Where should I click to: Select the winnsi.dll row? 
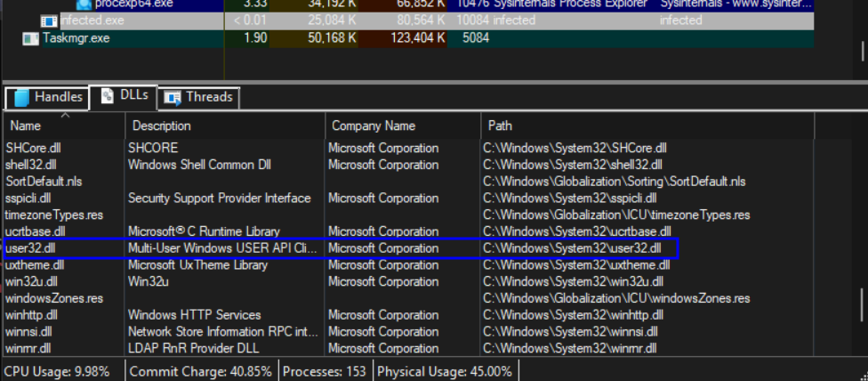pyautogui.click(x=408, y=332)
